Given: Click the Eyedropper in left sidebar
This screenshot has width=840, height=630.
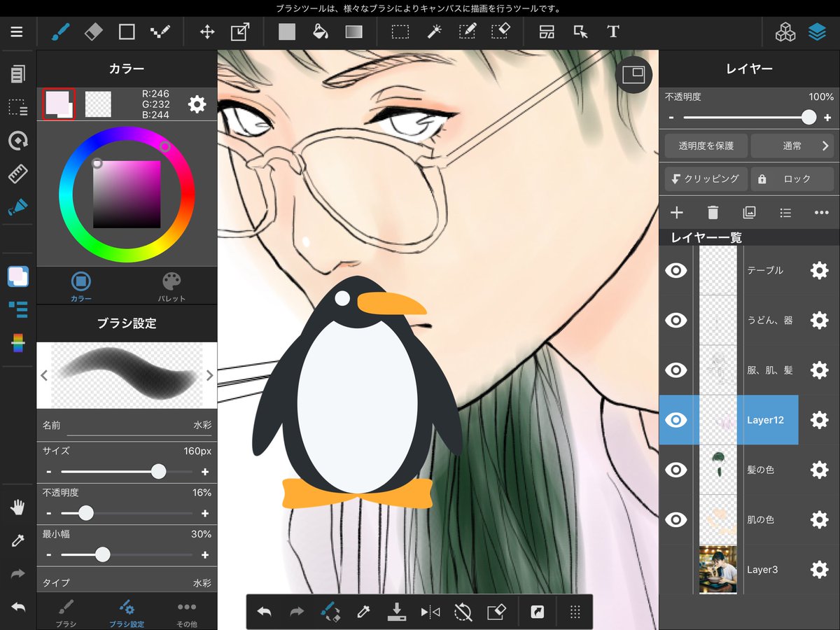Looking at the screenshot, I should (17, 541).
